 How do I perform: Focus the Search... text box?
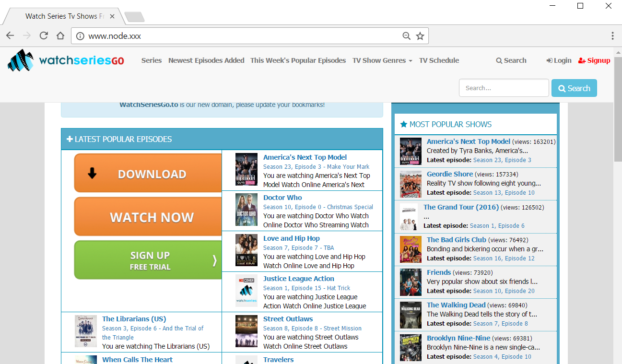pos(504,88)
